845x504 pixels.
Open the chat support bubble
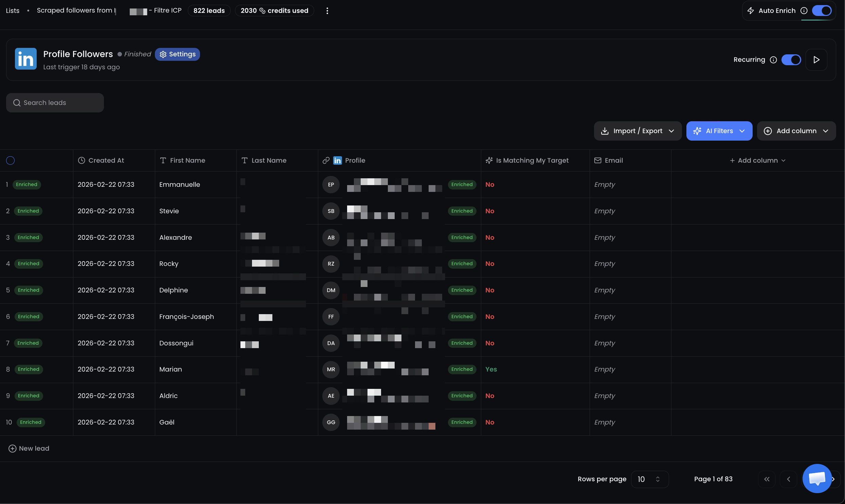pos(817,478)
